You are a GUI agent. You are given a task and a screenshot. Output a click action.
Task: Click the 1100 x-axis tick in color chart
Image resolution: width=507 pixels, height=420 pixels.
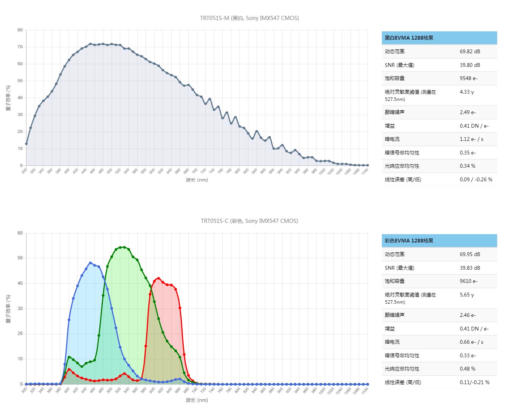click(364, 391)
